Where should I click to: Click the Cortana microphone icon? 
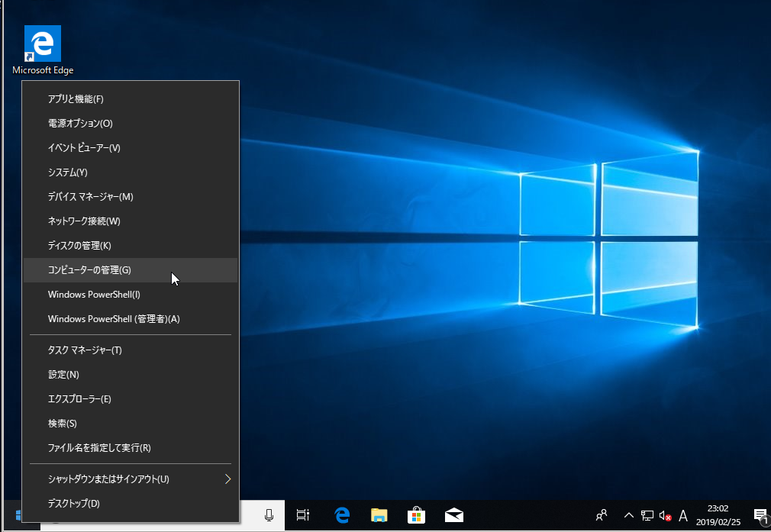coord(269,516)
